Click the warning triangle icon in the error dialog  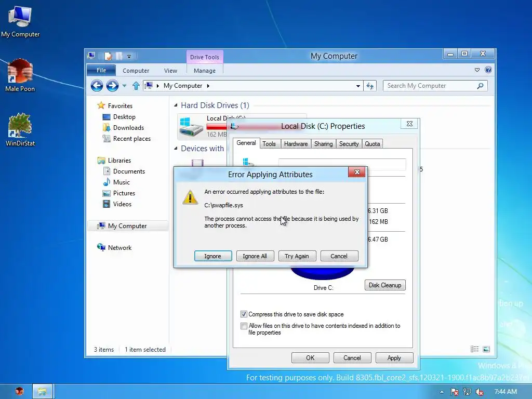coord(190,197)
